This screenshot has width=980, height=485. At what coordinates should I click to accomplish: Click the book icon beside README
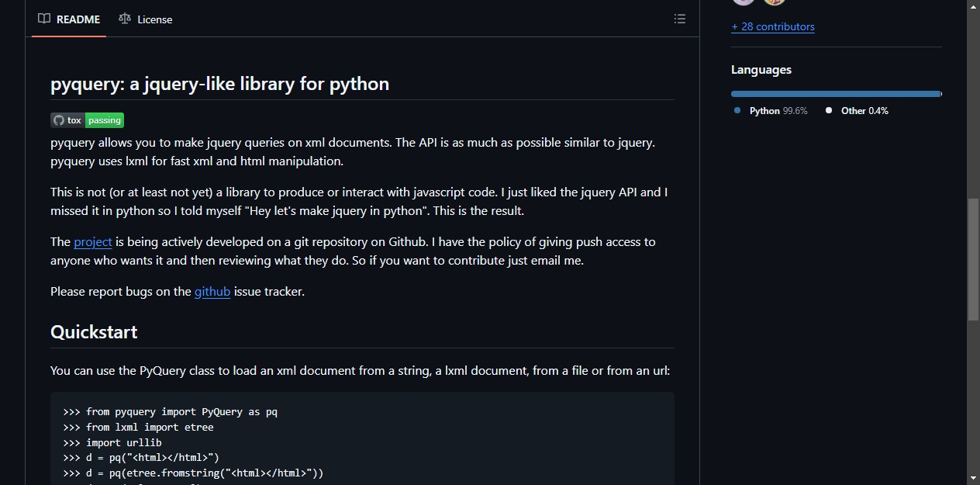tap(44, 19)
